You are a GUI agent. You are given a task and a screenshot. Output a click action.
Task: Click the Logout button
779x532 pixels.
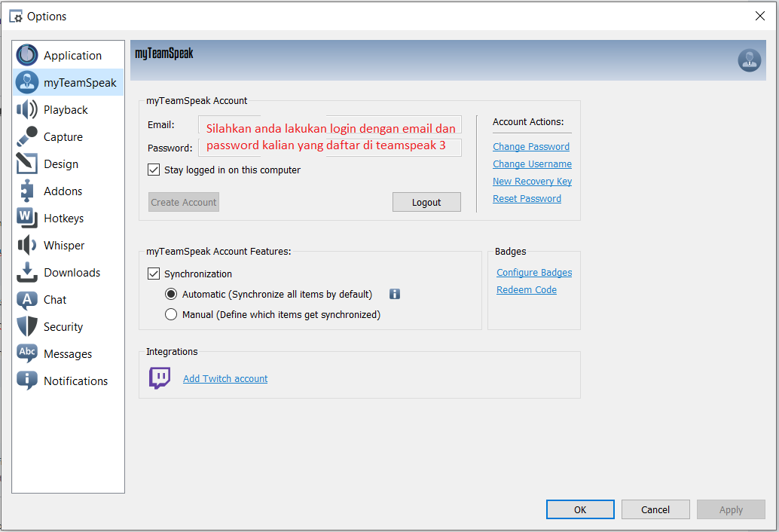tap(426, 202)
